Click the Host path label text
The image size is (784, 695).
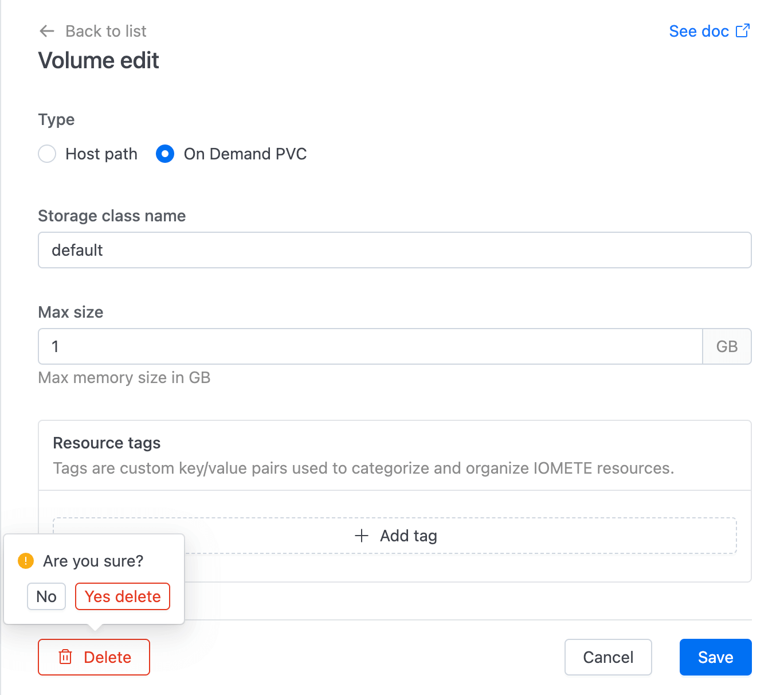[x=101, y=154]
